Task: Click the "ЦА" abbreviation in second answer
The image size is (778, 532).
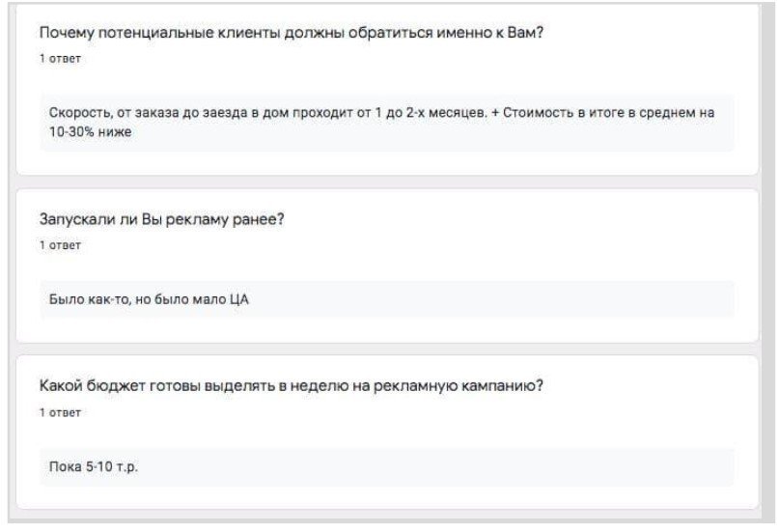Action: tap(239, 299)
